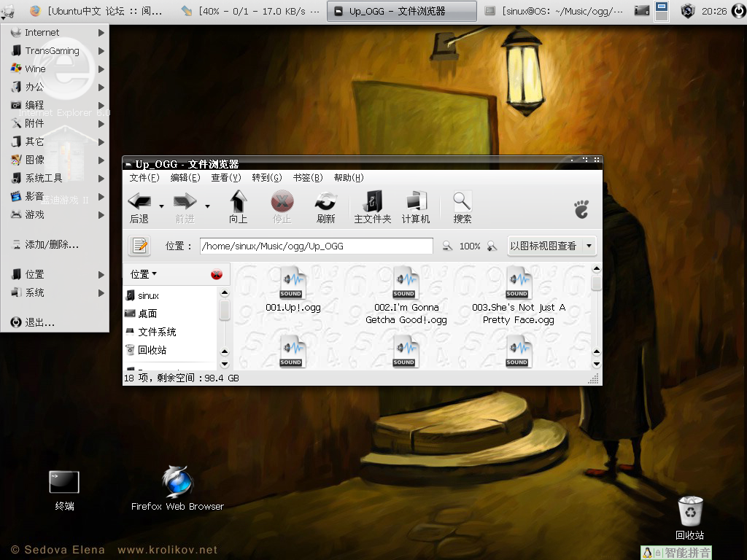Select file 002.I'm Gonna Getcha Good!.ogg
Image resolution: width=747 pixels, height=560 pixels.
pos(406,295)
